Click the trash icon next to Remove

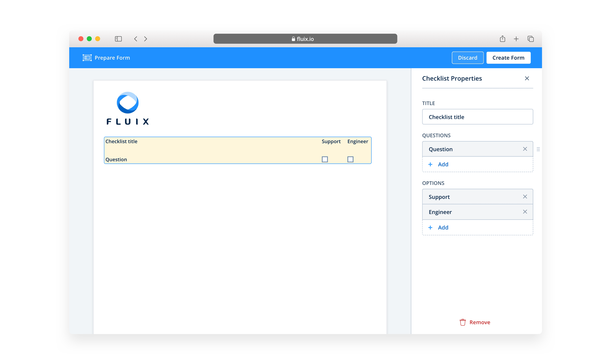(463, 322)
